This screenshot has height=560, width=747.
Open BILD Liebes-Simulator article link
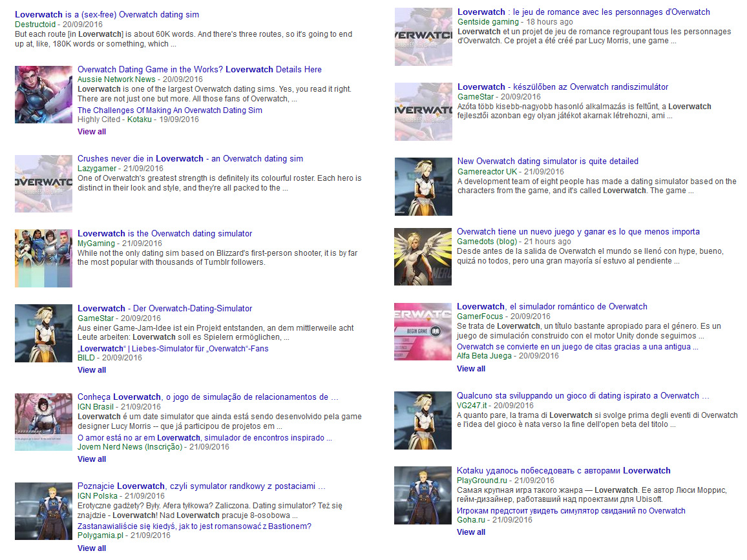[x=173, y=349]
